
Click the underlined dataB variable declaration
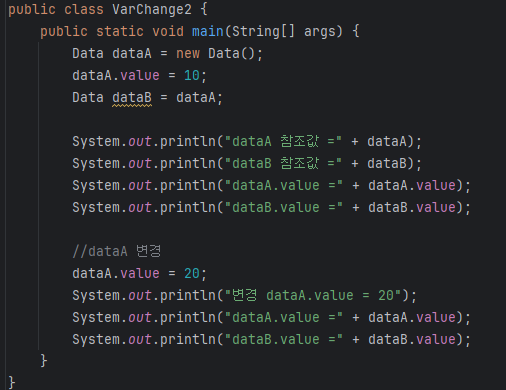pos(132,98)
